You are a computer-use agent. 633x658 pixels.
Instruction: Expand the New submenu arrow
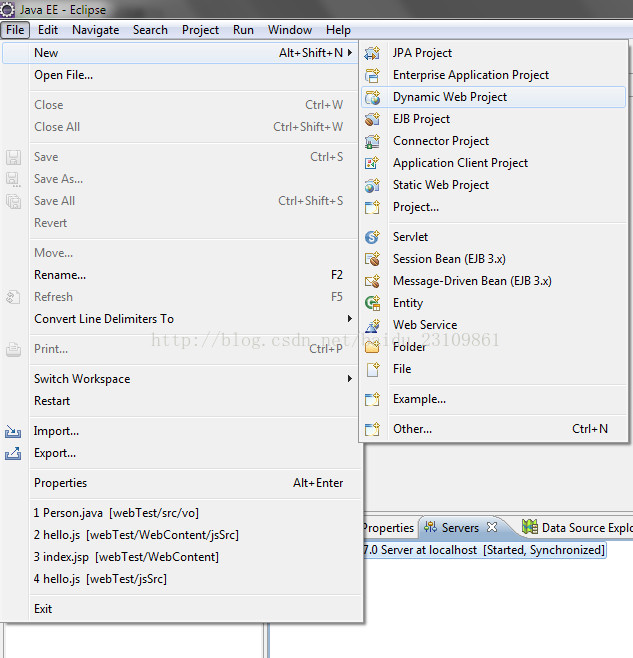350,53
